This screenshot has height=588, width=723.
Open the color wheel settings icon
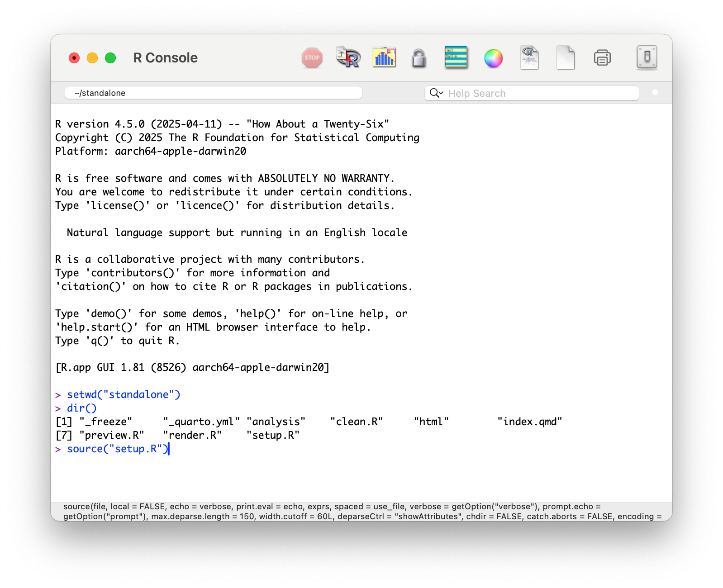pyautogui.click(x=493, y=58)
